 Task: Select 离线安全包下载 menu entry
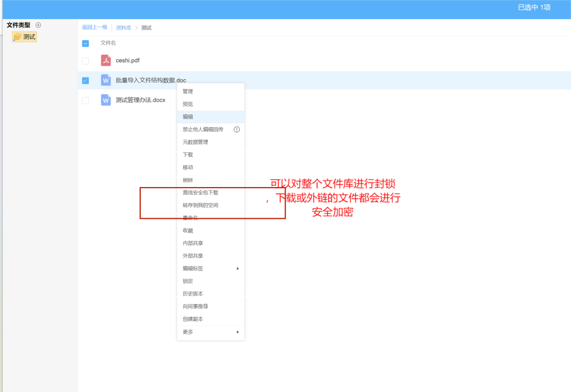tap(201, 193)
